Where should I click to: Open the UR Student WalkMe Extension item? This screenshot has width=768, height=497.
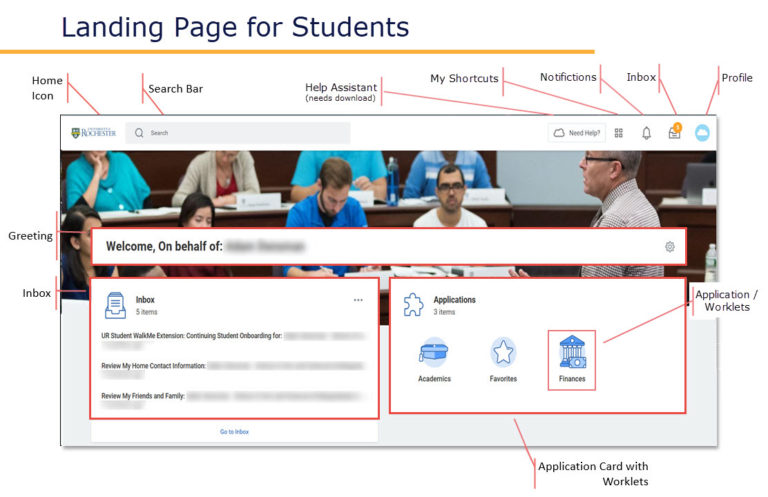[x=191, y=336]
